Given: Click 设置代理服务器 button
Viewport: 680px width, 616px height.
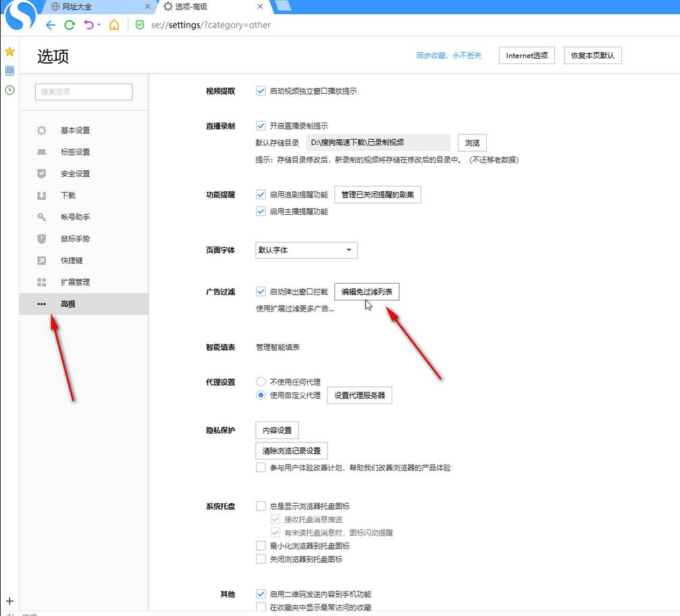Looking at the screenshot, I should 359,395.
